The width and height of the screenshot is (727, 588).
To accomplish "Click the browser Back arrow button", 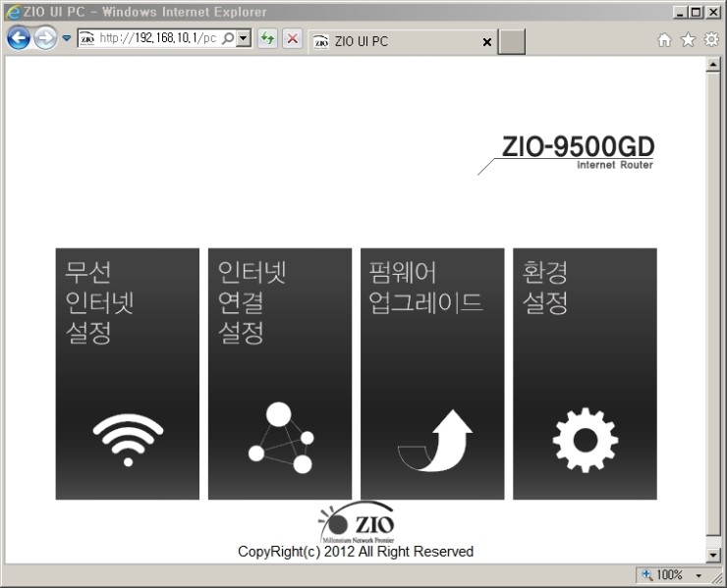I will click(x=19, y=39).
